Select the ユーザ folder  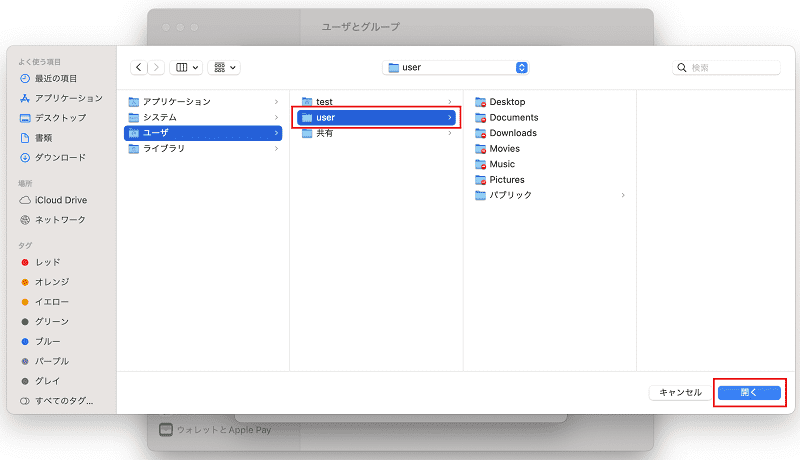tap(204, 133)
